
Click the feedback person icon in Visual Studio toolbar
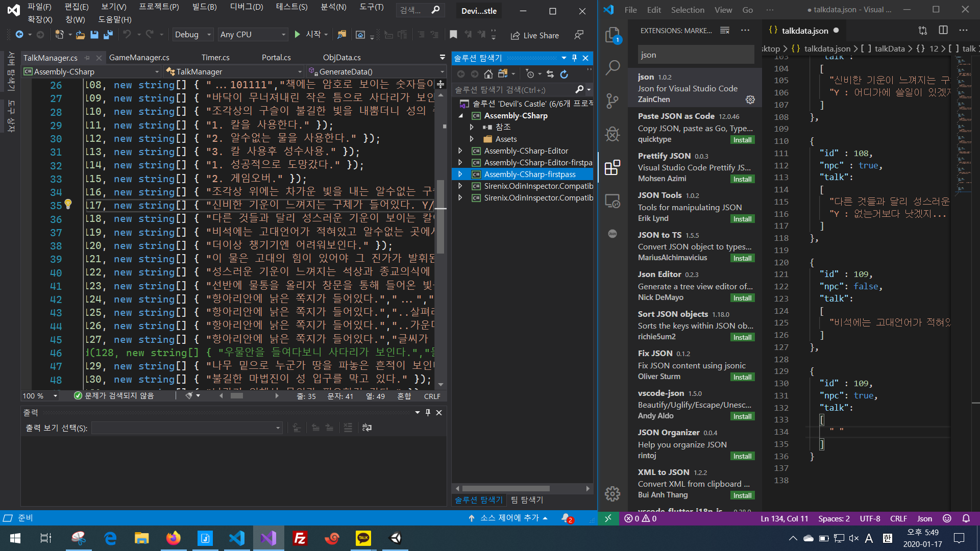coord(579,35)
